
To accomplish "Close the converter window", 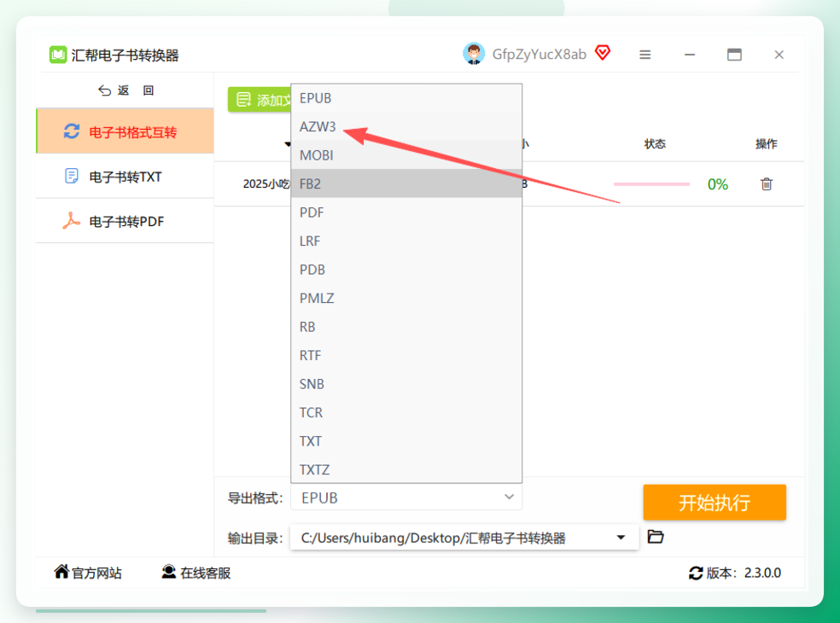I will tap(779, 55).
